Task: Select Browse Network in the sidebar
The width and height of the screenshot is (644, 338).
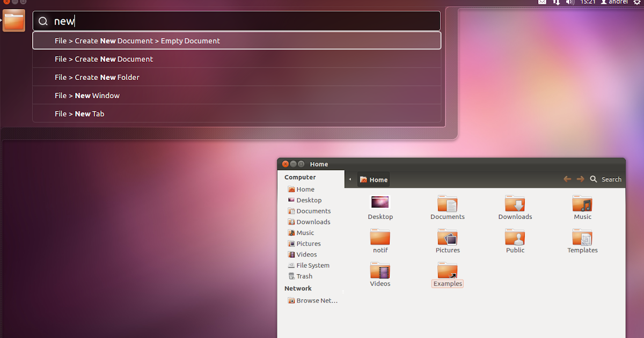Action: pos(317,300)
